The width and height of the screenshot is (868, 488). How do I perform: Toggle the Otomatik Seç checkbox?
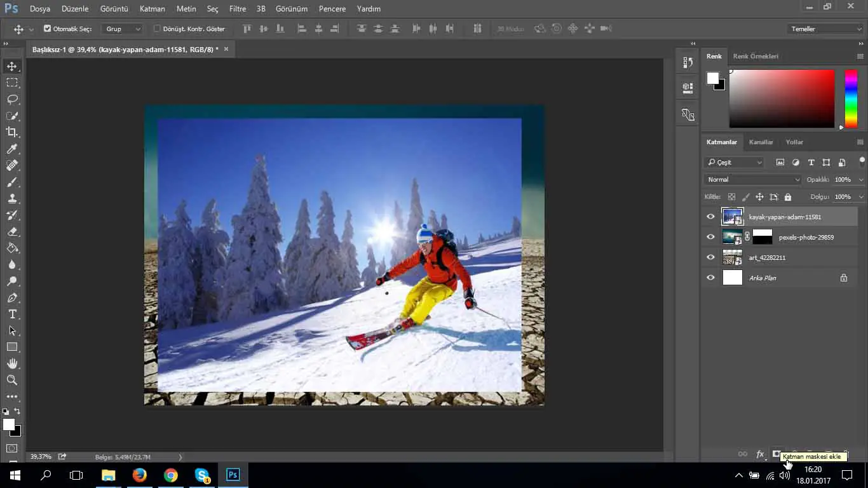pos(48,29)
